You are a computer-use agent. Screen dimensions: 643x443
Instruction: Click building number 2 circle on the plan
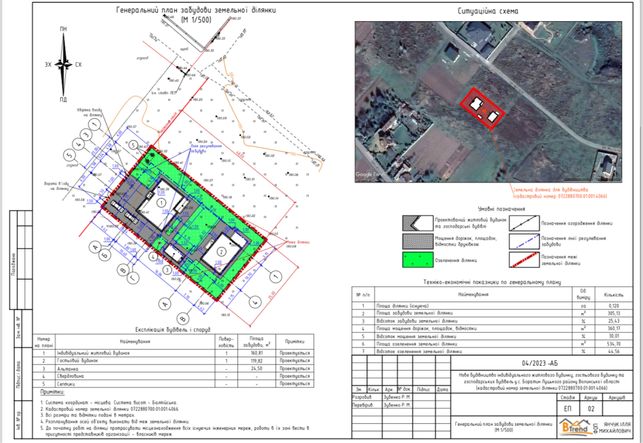222,251
